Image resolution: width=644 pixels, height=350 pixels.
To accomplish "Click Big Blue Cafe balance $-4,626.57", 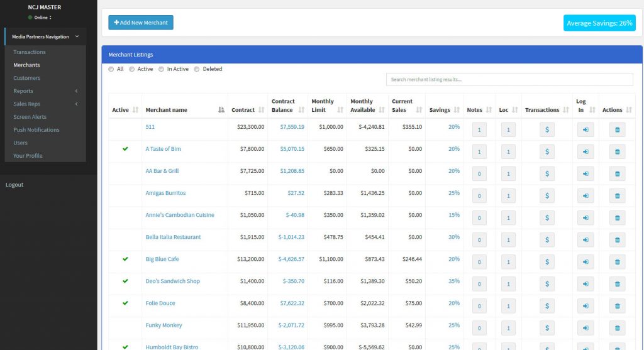I will click(291, 259).
